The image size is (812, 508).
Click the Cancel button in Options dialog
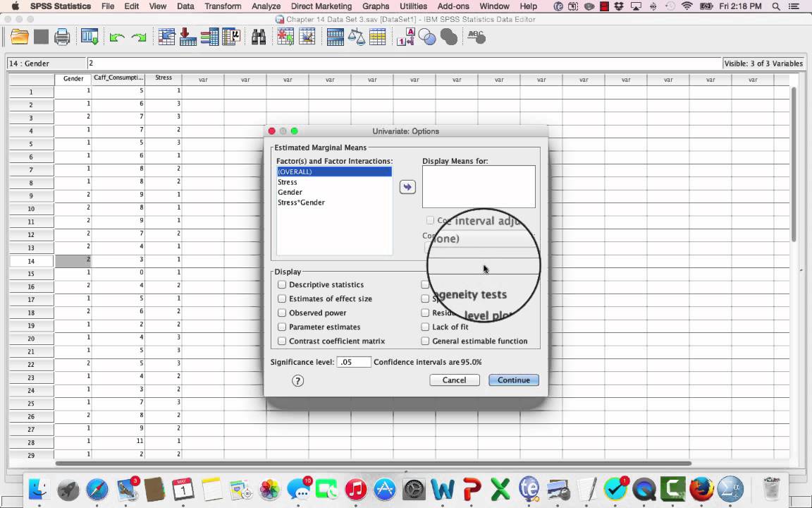[x=454, y=380]
